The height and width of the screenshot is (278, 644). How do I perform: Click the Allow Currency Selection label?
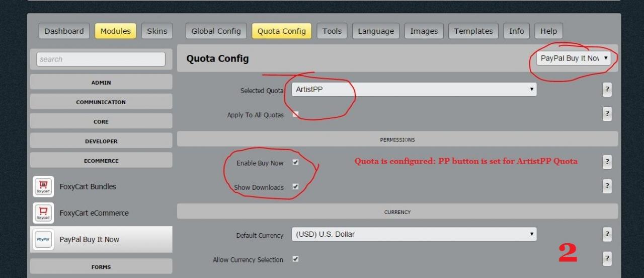[x=248, y=260]
